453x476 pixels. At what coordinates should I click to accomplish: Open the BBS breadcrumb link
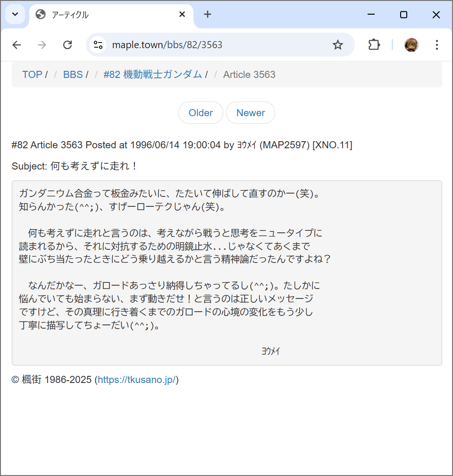pos(73,75)
